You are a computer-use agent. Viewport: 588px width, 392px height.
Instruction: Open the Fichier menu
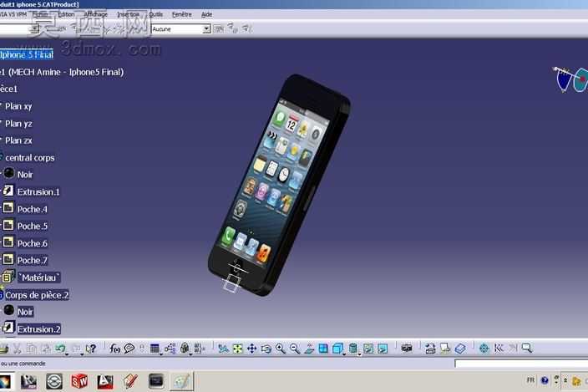(40, 14)
